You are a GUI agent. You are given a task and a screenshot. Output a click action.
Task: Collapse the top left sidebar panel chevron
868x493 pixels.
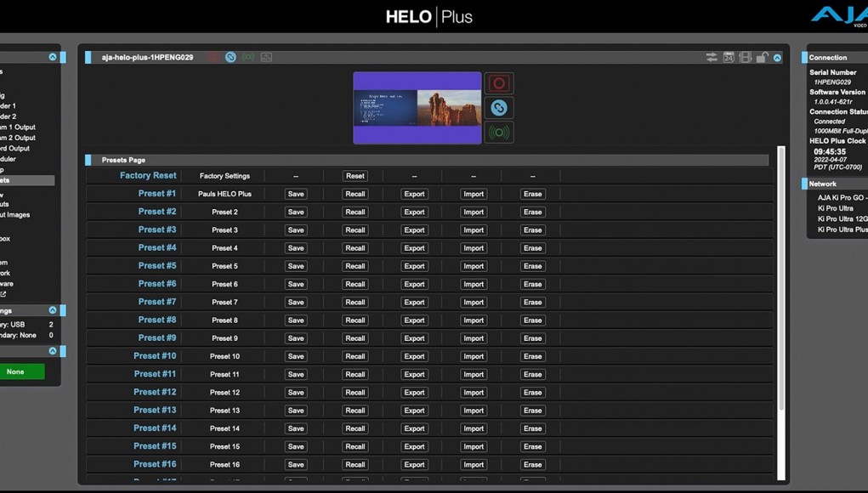(x=53, y=57)
